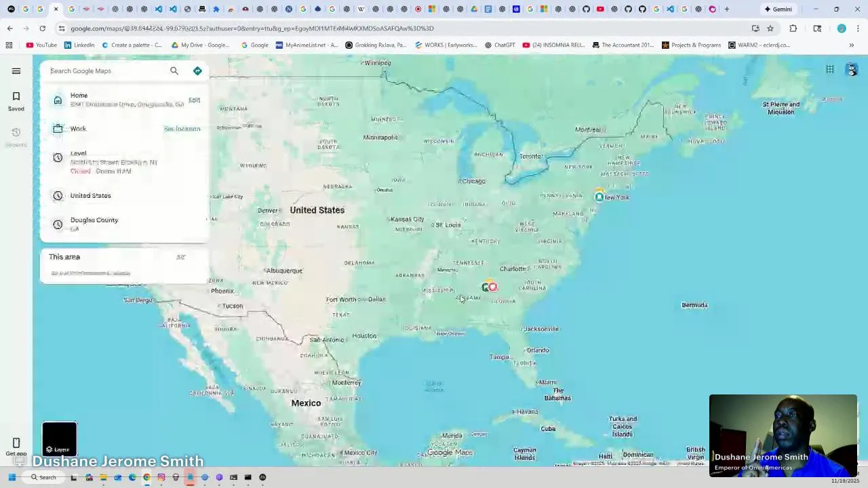Screen dimensions: 868x488
Task: Click the Windows taskbar Search box
Action: click(x=43, y=477)
